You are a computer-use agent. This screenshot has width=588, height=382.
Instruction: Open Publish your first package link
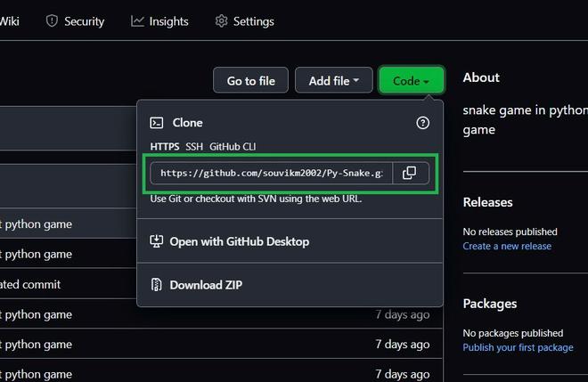518,347
